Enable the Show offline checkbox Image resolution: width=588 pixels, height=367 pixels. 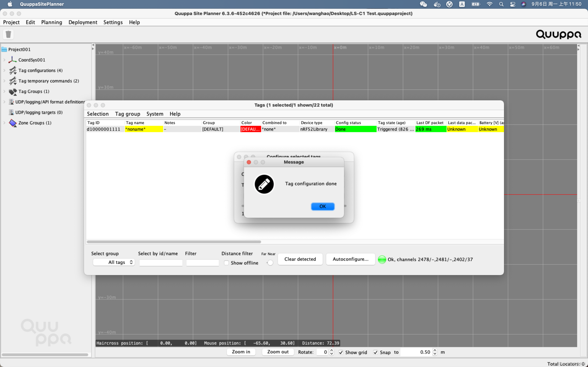226,263
